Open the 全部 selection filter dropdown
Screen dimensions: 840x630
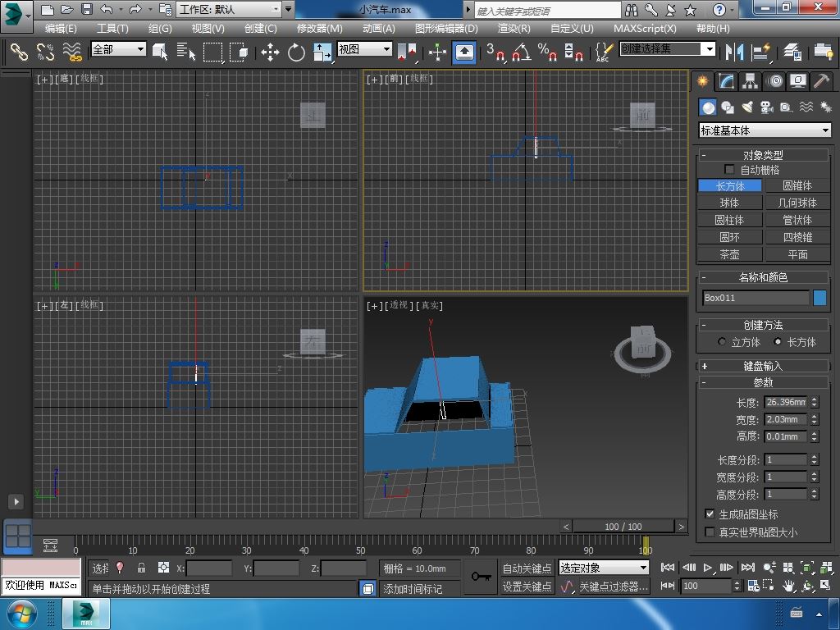[118, 49]
